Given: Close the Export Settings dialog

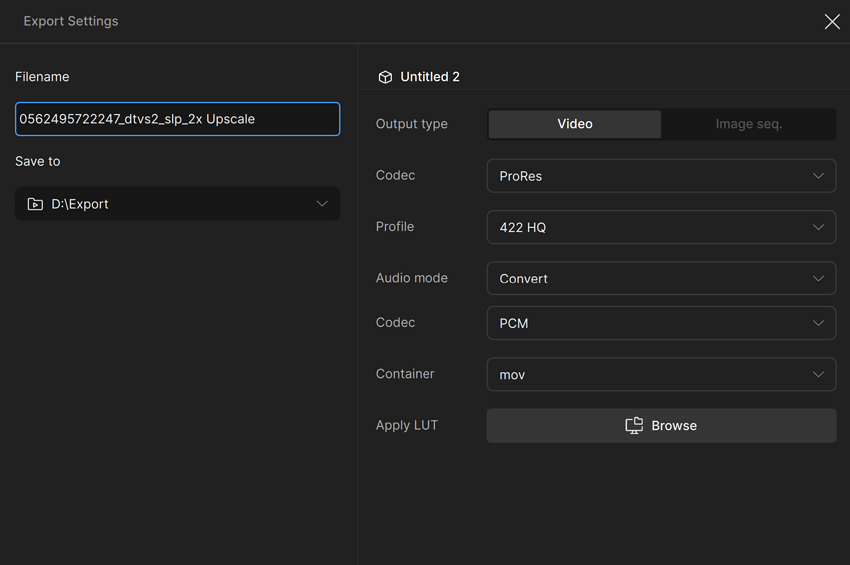Looking at the screenshot, I should [x=832, y=22].
